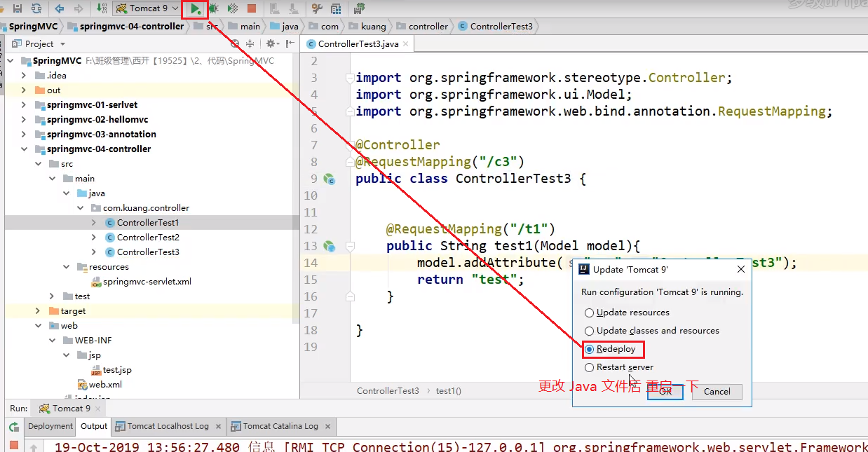Click the Build Project icon
The image size is (868, 452).
[x=102, y=8]
